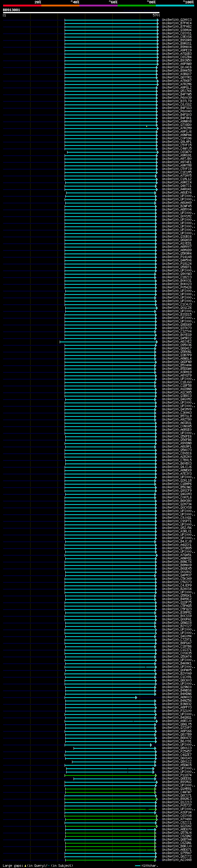Screen dimensions: 197x868
Task: Click hit label UniRef100_Q01CZ6
Action: pyautogui.click(x=177, y=308)
